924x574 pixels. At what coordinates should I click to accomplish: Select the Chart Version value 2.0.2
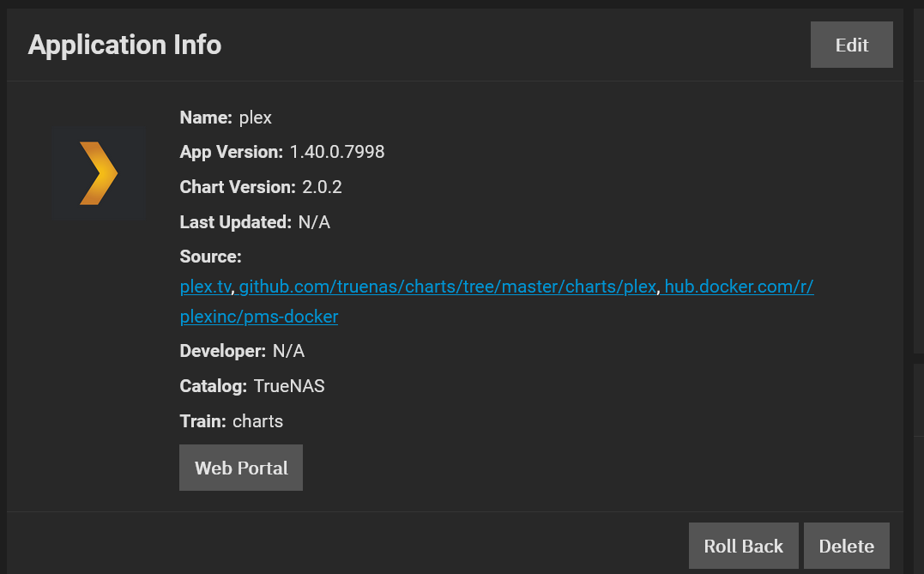click(x=322, y=187)
